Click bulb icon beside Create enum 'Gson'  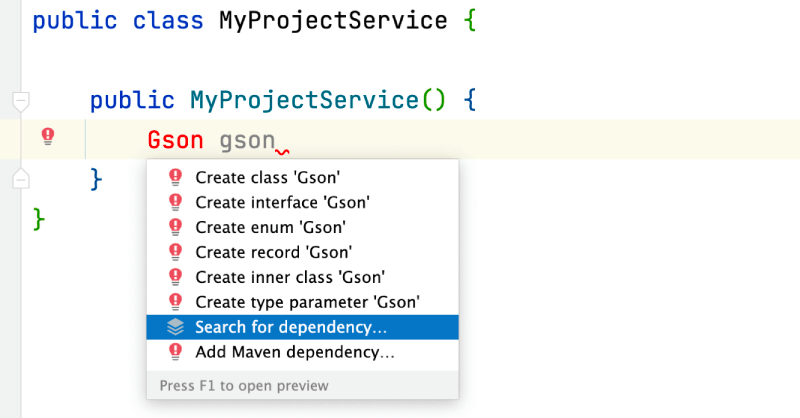click(175, 227)
